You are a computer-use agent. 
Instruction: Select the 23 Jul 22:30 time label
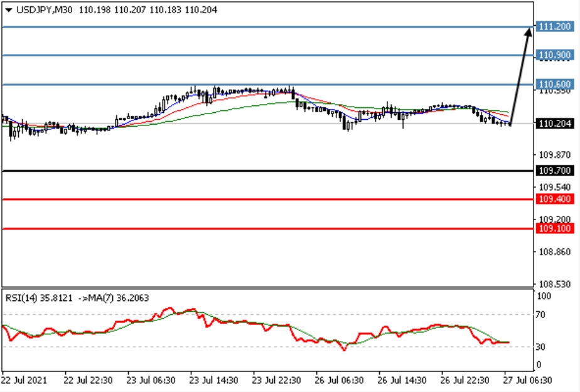coord(277,380)
